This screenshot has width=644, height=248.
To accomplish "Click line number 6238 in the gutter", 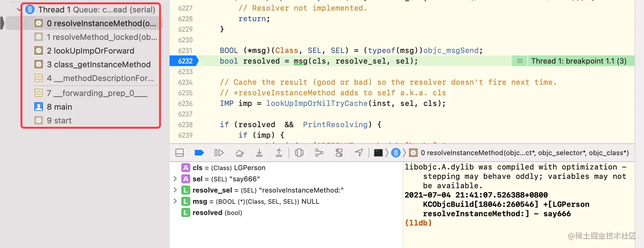I will click(x=185, y=125).
